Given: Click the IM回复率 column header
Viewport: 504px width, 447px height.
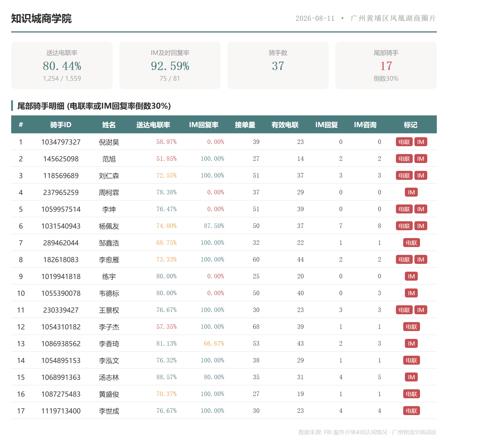Looking at the screenshot, I should point(204,125).
